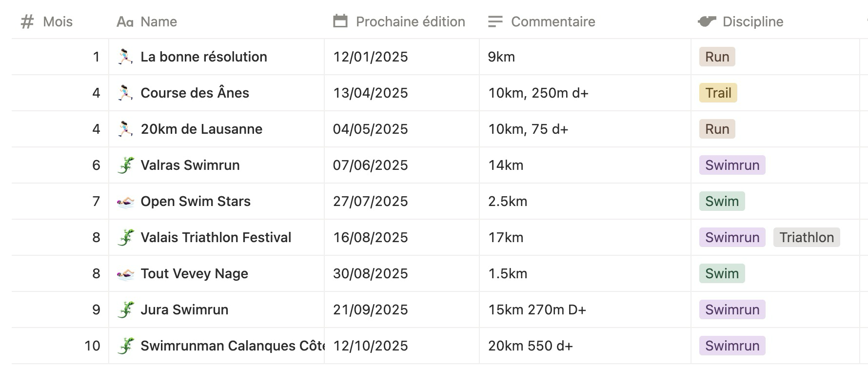Click the swimmer icon next to Open Swim Stars
The height and width of the screenshot is (371, 868).
point(125,202)
